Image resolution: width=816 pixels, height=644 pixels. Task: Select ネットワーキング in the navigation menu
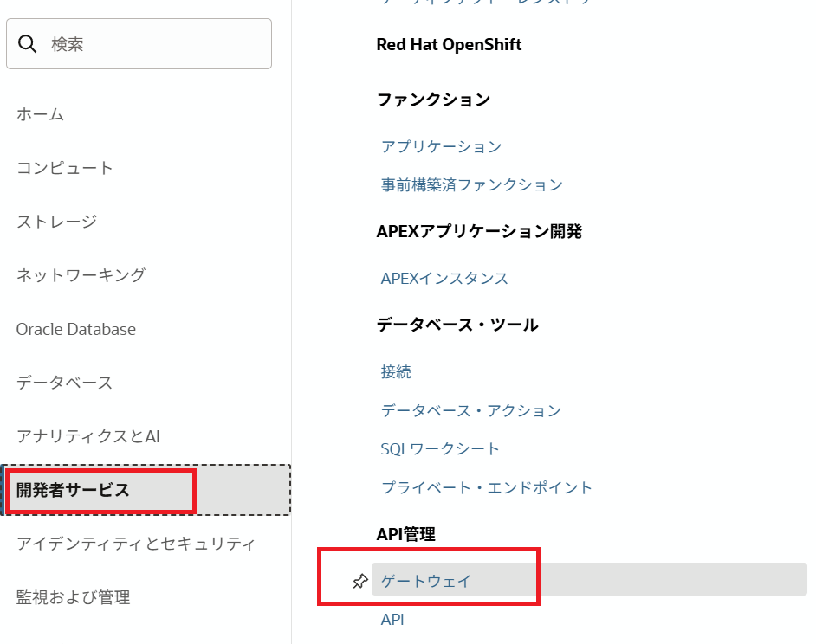[81, 275]
